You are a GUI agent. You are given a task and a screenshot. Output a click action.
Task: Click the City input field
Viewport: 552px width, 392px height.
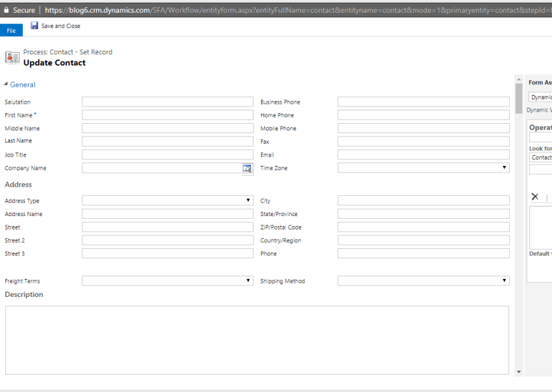423,201
